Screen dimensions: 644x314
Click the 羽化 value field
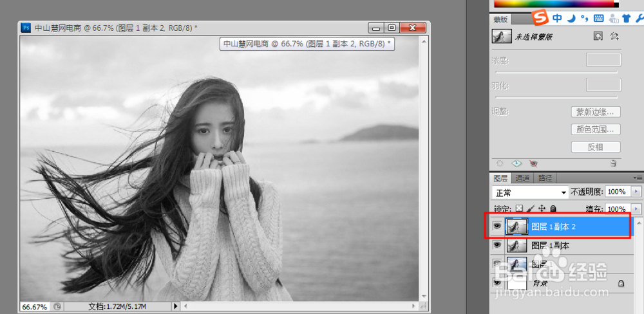click(x=603, y=85)
